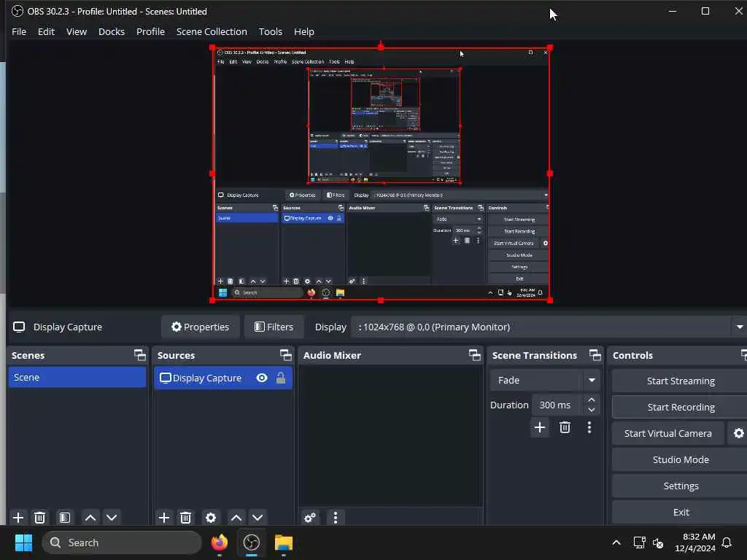Click the muted volume tray icon
The width and height of the screenshot is (747, 560).
[658, 542]
